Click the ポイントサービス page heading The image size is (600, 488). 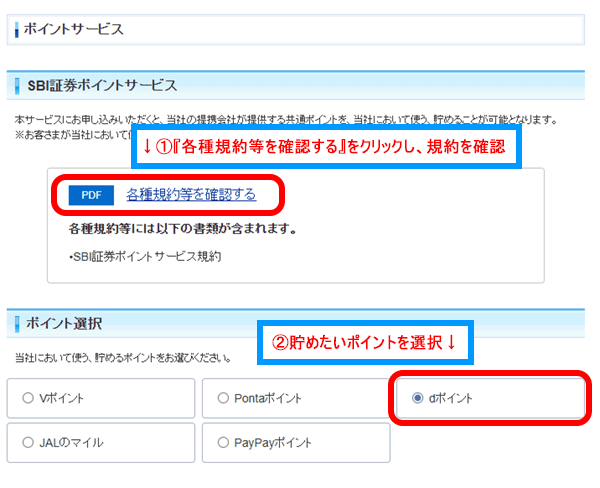click(x=73, y=29)
